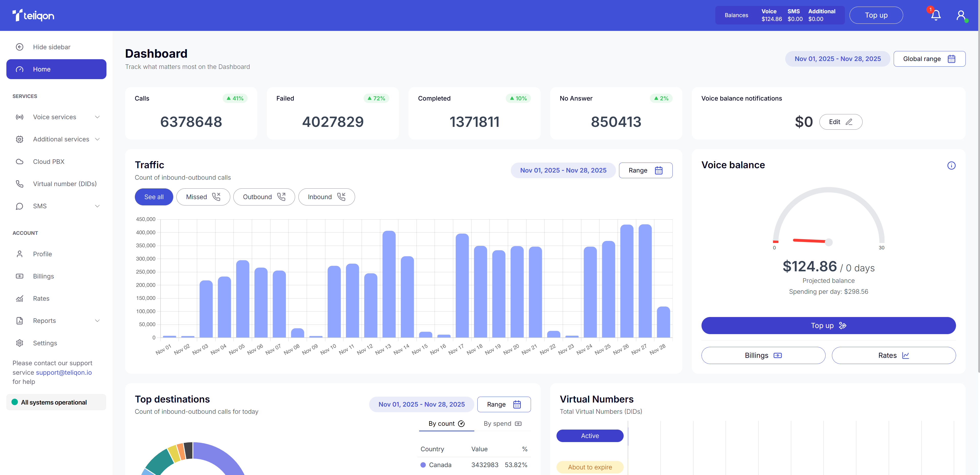Edit the voice balance notification amount
Image resolution: width=980 pixels, height=475 pixels.
(841, 122)
